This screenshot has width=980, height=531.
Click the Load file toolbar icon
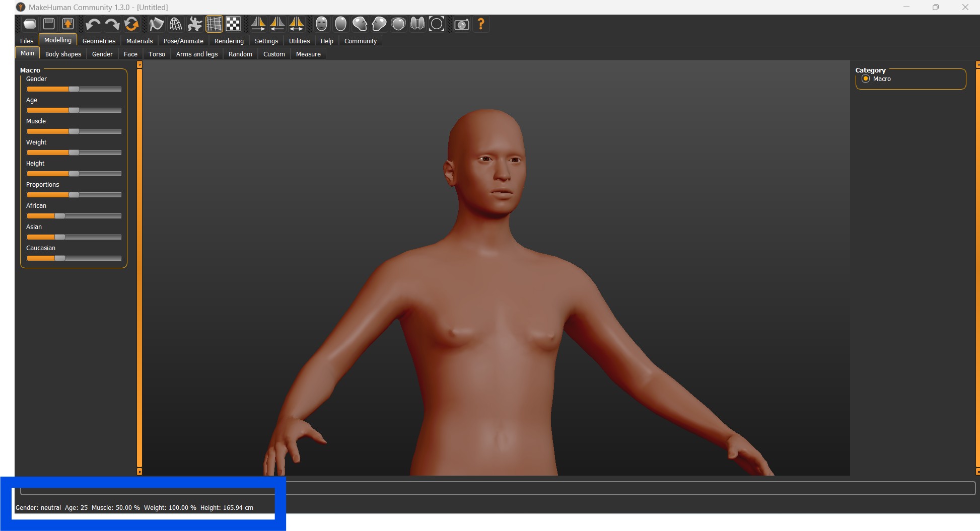(30, 24)
